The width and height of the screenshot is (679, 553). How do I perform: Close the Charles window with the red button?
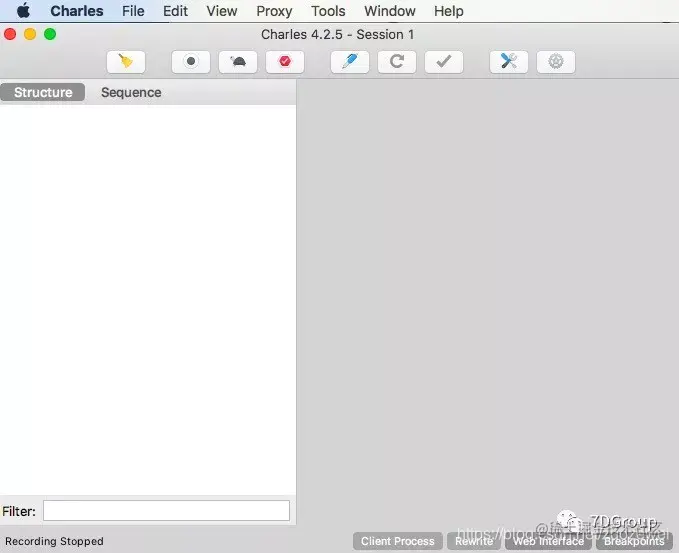coord(10,34)
